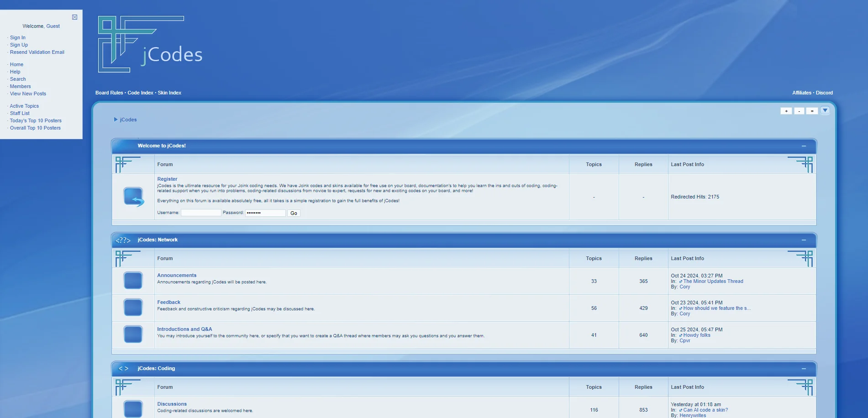The height and width of the screenshot is (418, 868).
Task: Close the Welcome Guest sidebar panel
Action: pos(75,17)
